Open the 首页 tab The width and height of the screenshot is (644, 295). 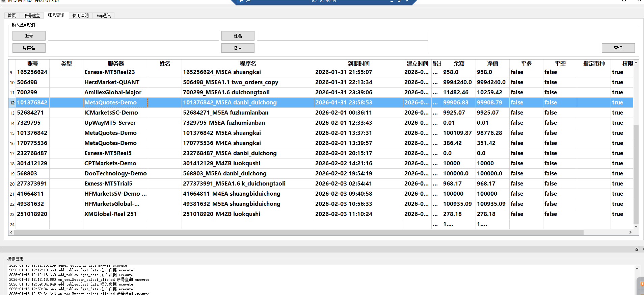11,16
